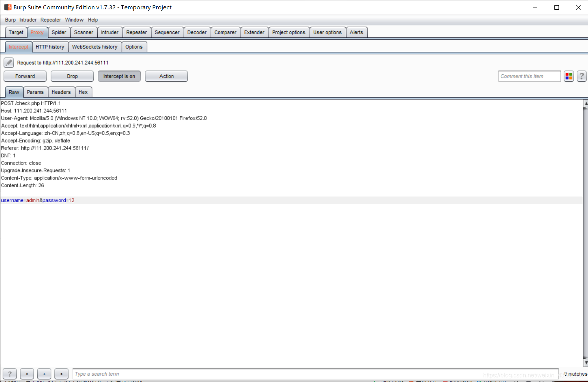
Task: Click the Content-Type header line
Action: tap(59, 178)
